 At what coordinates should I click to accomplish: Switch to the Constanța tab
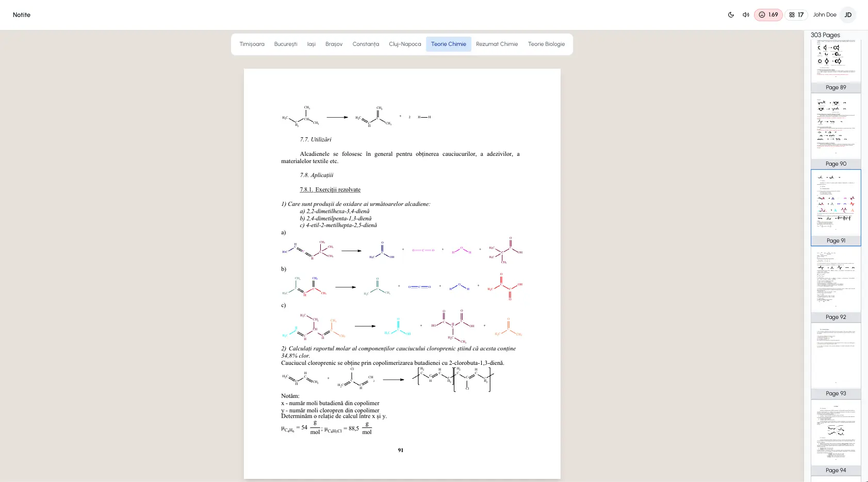(366, 44)
